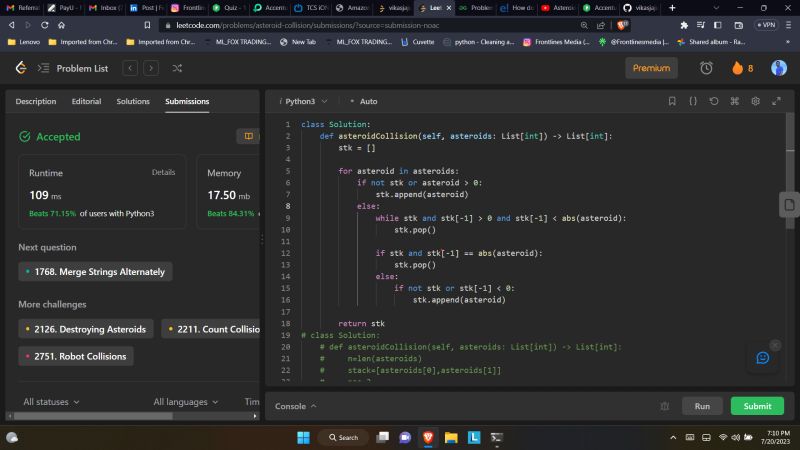Click the format code braces icon

(x=693, y=101)
